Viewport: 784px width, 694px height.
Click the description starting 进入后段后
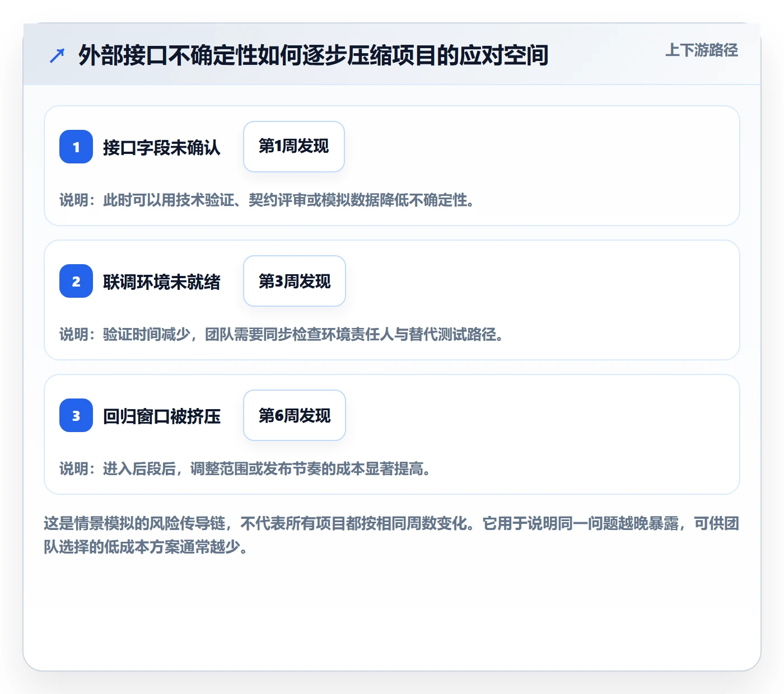tap(246, 468)
